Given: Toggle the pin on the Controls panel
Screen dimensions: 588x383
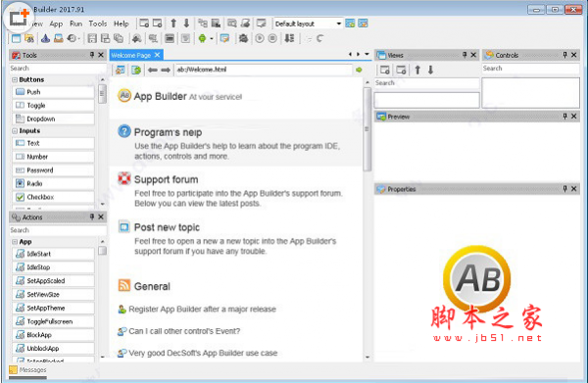Looking at the screenshot, I should pos(564,55).
